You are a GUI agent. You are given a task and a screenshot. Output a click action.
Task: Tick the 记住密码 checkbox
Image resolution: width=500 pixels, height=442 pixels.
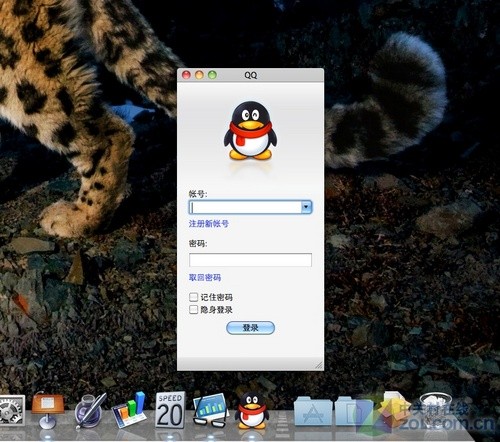(193, 297)
